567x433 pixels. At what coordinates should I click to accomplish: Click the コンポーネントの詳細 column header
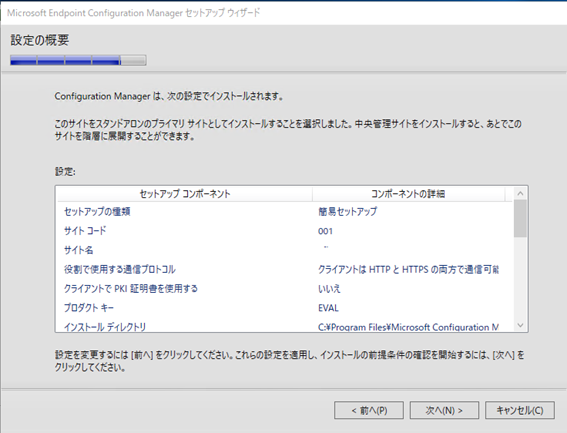408,194
